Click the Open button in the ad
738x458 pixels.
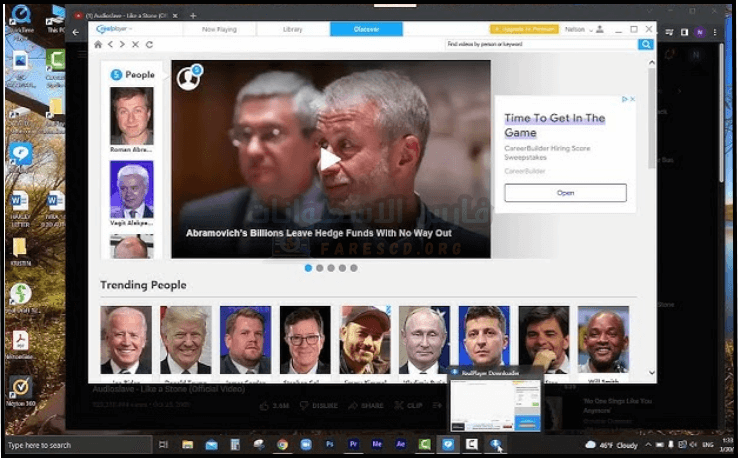tap(565, 193)
